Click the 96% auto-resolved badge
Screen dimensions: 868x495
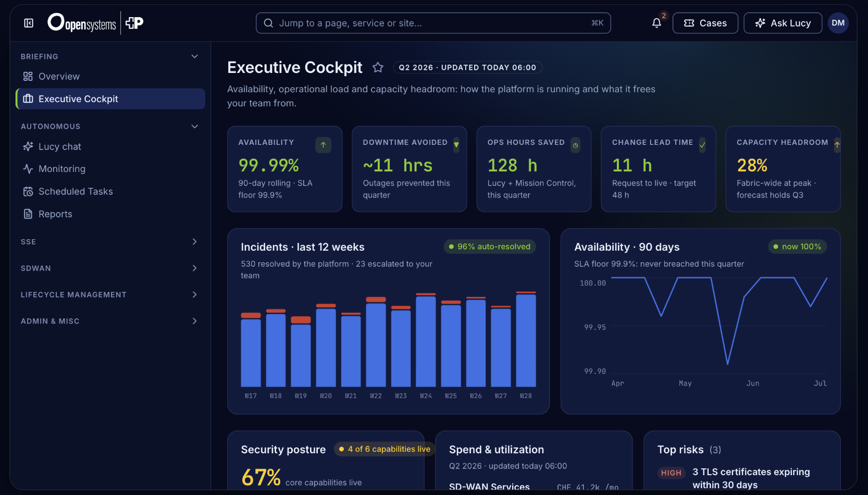point(490,246)
